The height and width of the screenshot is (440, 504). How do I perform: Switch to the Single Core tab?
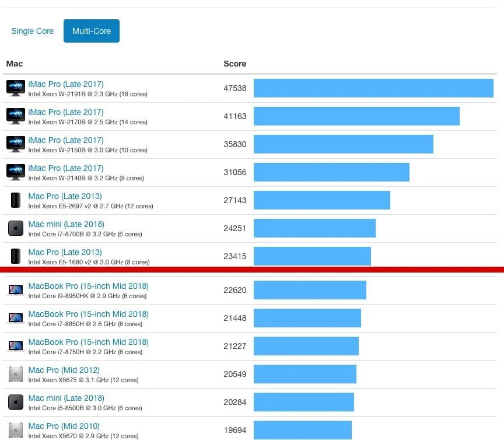33,31
